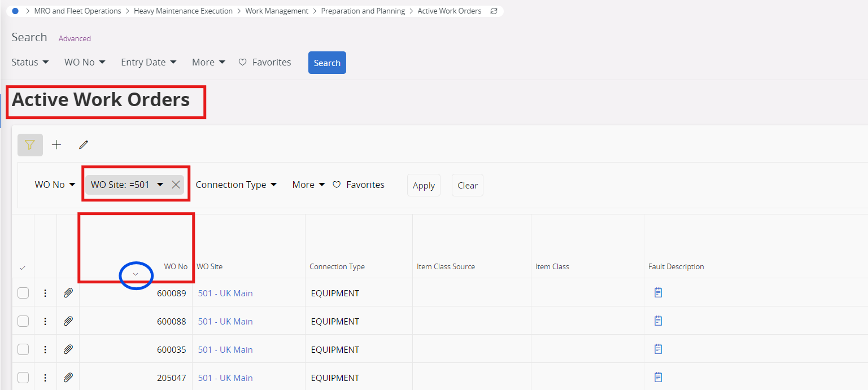Click heart icon in top search Favorites

243,62
